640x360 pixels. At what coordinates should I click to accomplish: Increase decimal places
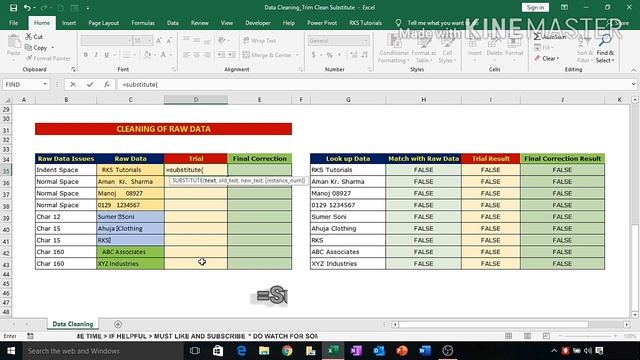353,55
